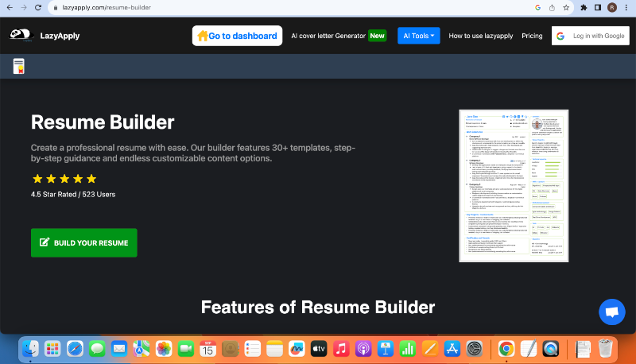Open Messages from the dock

click(97, 349)
